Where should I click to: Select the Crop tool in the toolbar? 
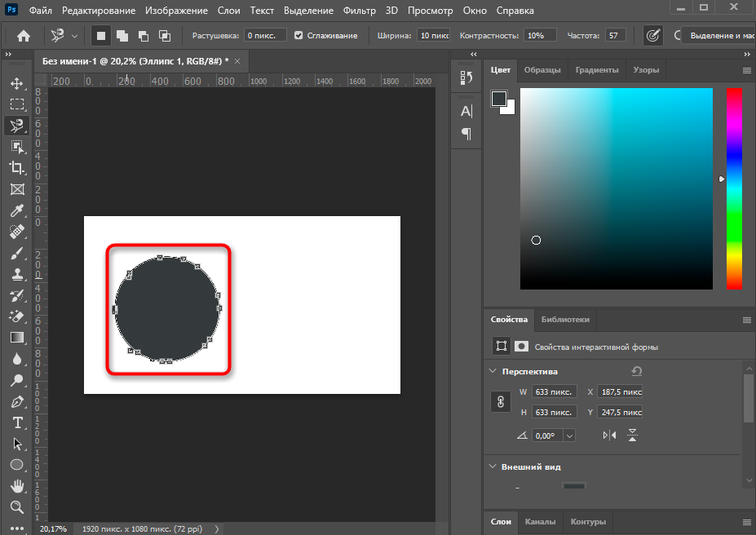pos(16,168)
